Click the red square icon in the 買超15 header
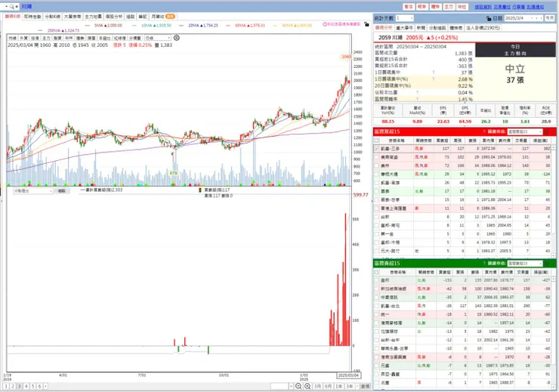Image resolution: width=559 pixels, height=392 pixels. [546, 132]
